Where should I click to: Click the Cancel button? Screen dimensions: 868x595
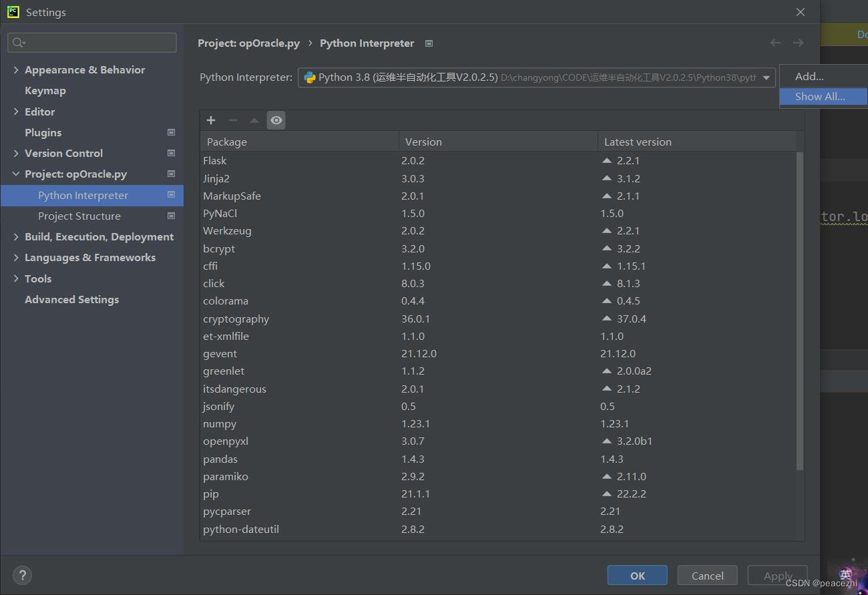click(x=707, y=576)
